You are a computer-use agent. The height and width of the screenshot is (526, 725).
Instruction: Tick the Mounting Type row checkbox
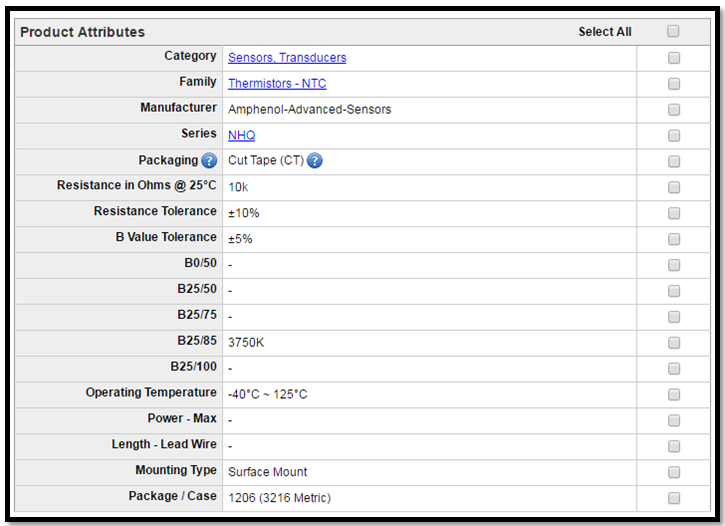point(674,472)
